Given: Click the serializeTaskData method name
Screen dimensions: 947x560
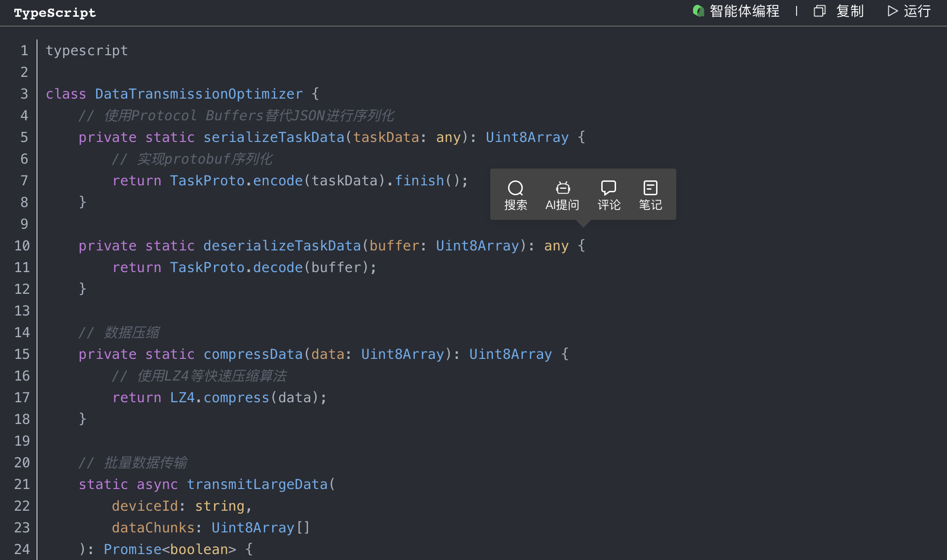Looking at the screenshot, I should 274,137.
